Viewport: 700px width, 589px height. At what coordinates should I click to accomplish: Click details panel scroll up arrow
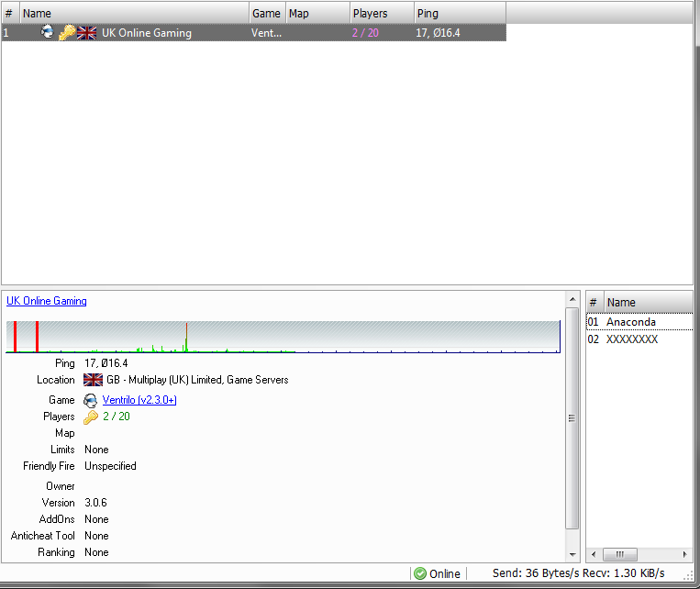572,299
